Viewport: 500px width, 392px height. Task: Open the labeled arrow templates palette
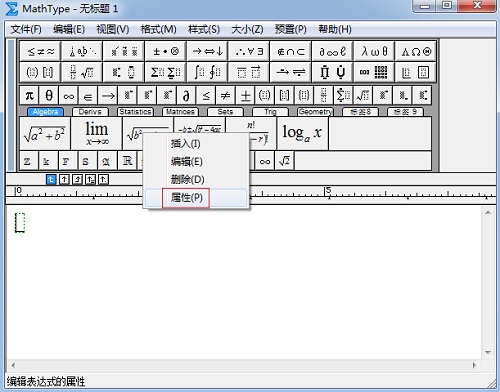point(291,72)
